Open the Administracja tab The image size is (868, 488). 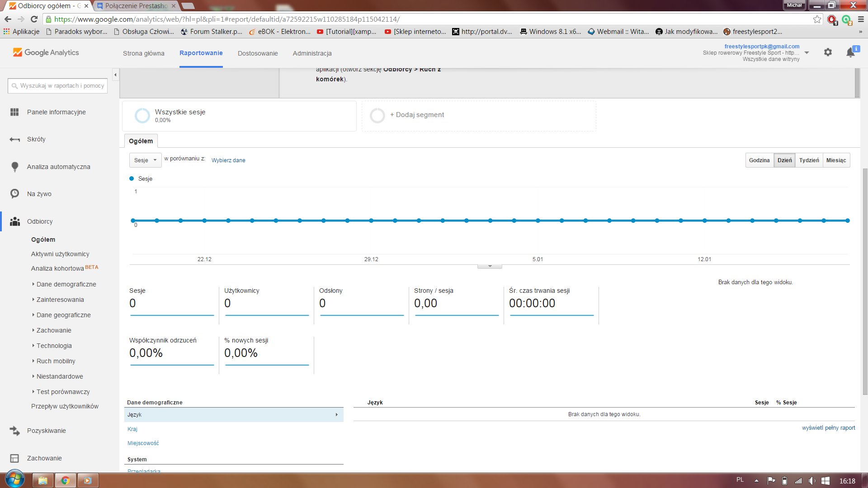312,53
